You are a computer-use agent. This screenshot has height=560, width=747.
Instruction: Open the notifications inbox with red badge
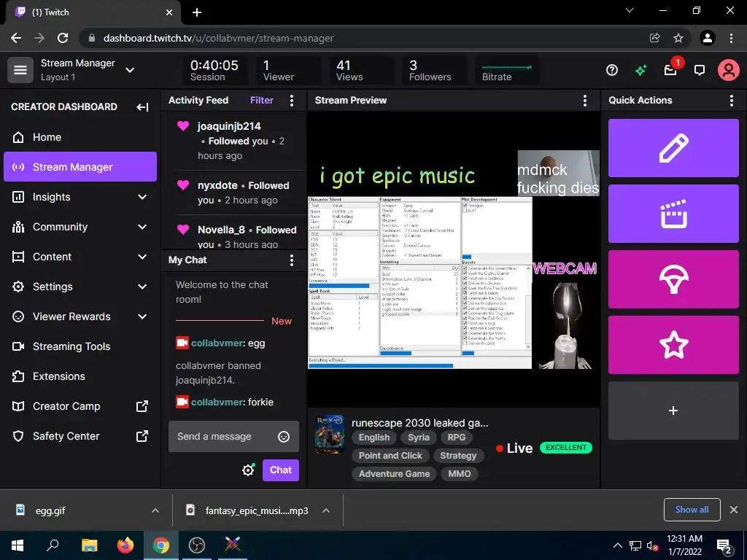(x=671, y=70)
